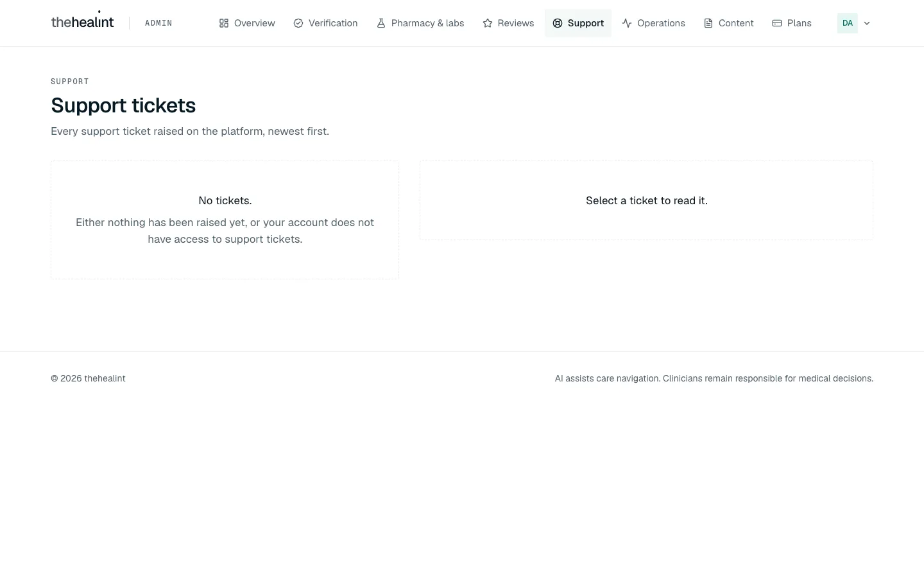Screen dimensions: 924x578
Task: Select the Support tab label
Action: (586, 23)
